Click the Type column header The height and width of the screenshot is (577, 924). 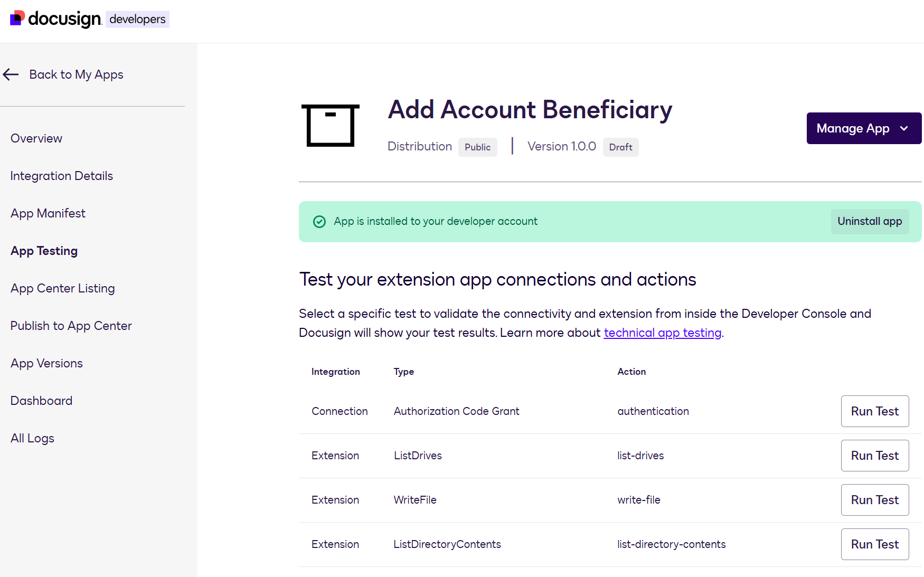pos(404,372)
